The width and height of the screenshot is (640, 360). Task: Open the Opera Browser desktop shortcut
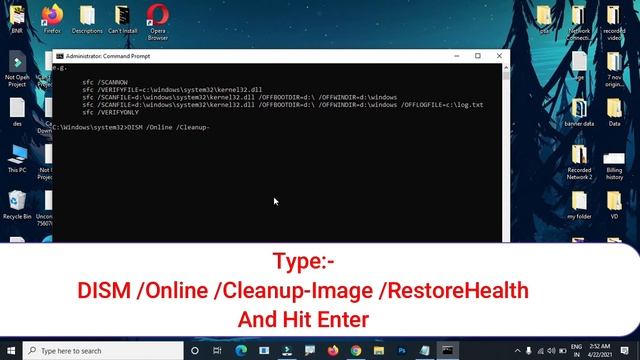tap(158, 21)
